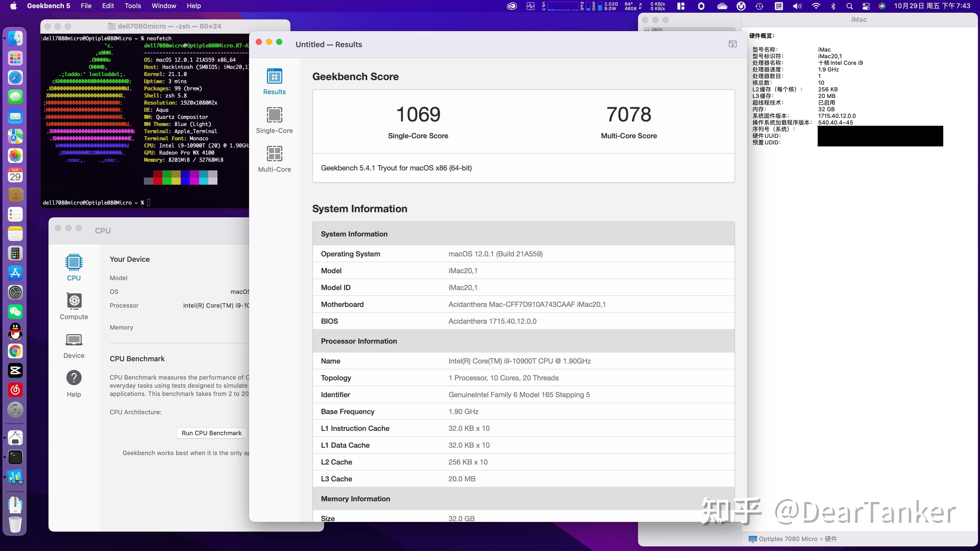
Task: Open System Information app in the Dock
Action: (x=15, y=438)
